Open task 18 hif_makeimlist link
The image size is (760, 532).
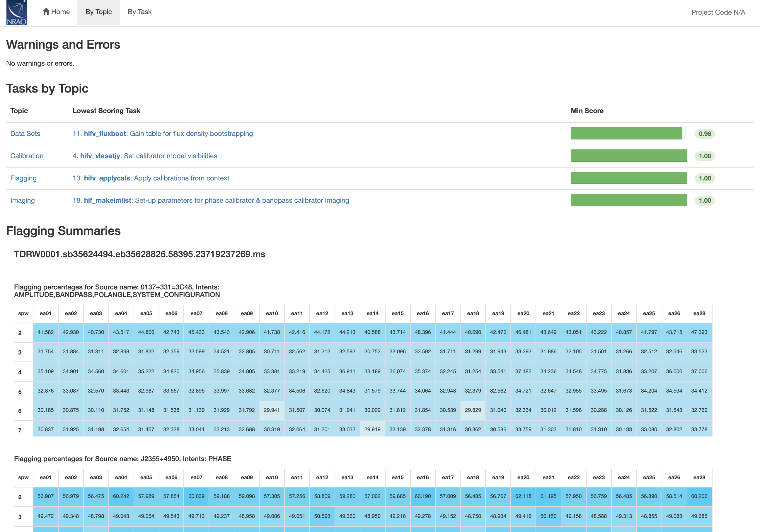(x=211, y=200)
